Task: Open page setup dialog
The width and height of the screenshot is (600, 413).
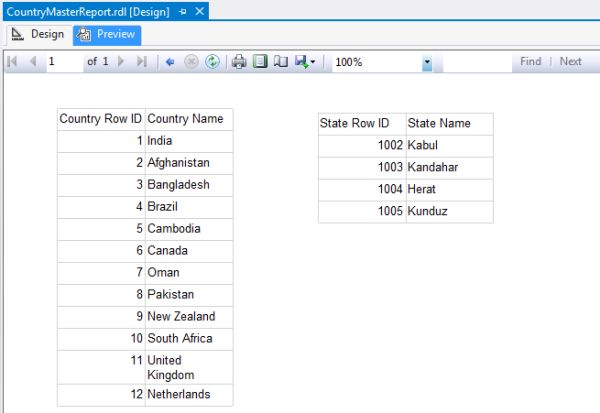Action: click(281, 62)
